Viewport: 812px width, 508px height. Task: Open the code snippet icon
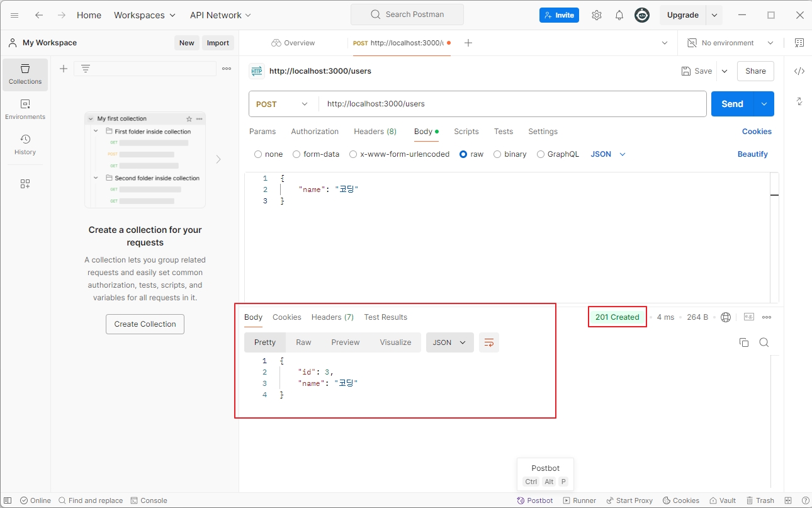[799, 71]
